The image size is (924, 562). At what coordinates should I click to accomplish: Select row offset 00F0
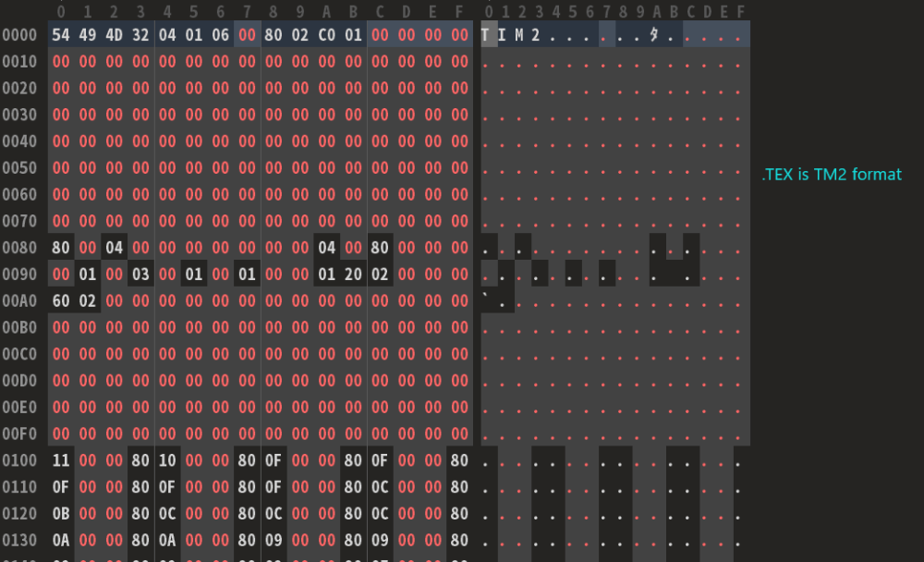[19, 434]
